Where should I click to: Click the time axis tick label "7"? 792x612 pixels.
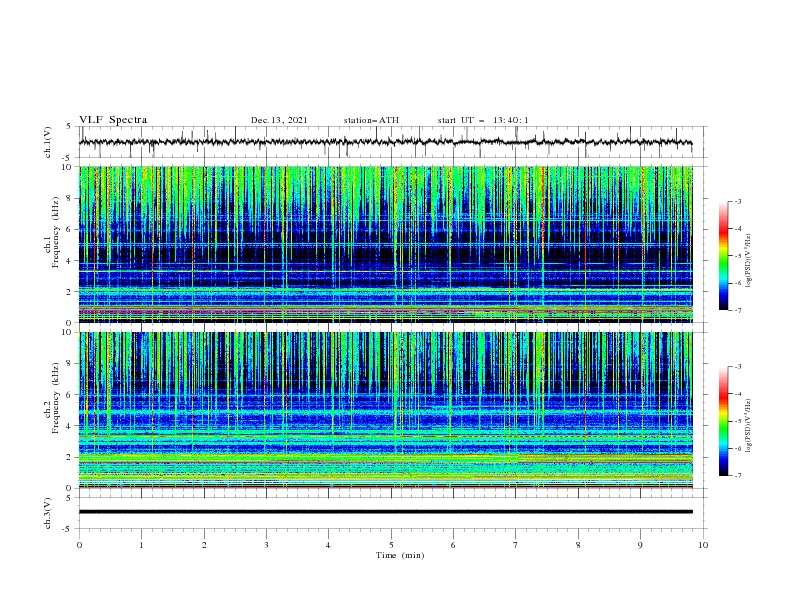pyautogui.click(x=516, y=545)
